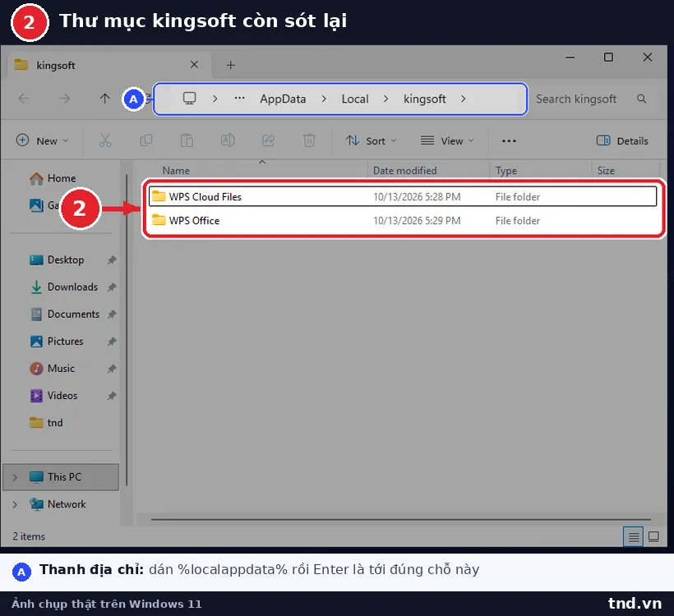Select Network in navigation pane

point(58,504)
